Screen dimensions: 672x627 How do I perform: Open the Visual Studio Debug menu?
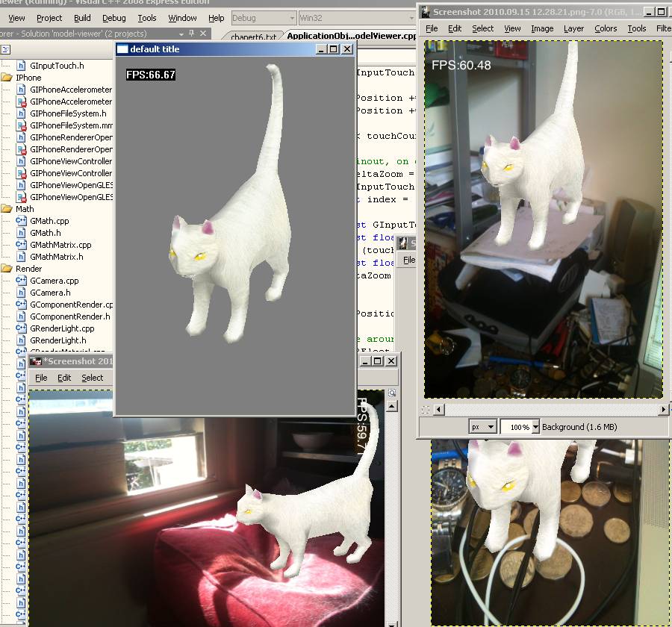(x=114, y=18)
